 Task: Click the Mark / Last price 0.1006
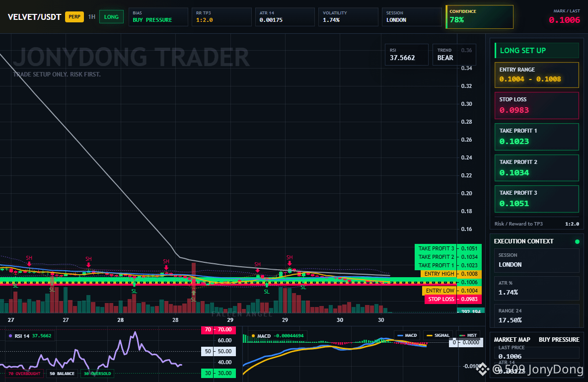[x=564, y=20]
